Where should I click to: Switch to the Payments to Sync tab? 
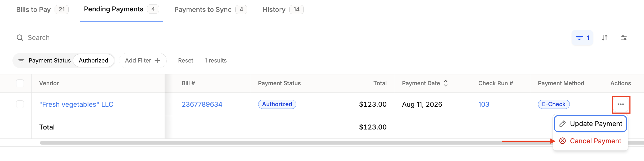[x=210, y=10]
